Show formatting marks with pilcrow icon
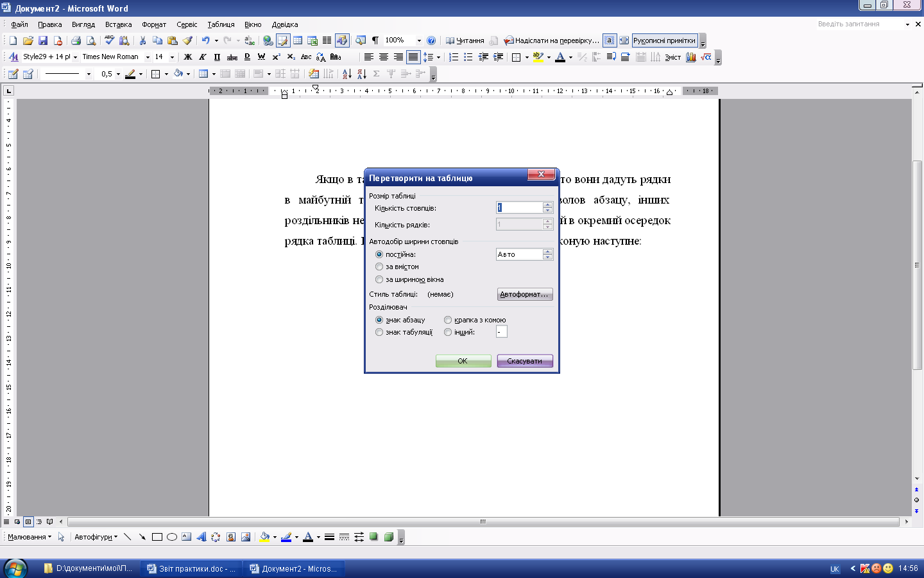 [375, 40]
